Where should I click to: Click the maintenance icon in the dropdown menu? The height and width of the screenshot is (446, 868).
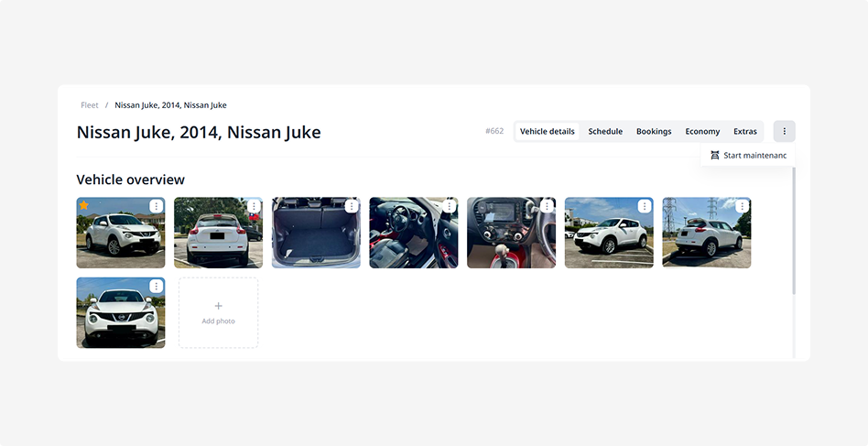(715, 156)
